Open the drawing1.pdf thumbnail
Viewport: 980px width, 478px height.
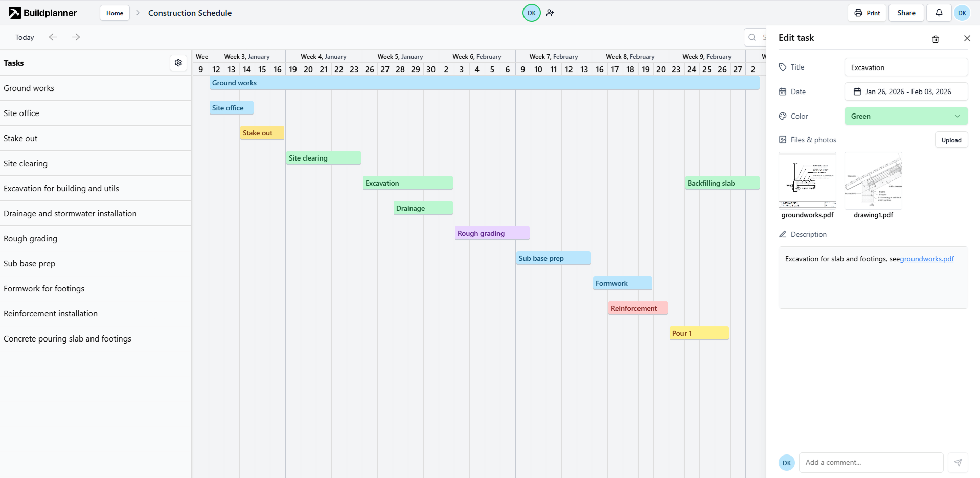point(873,180)
